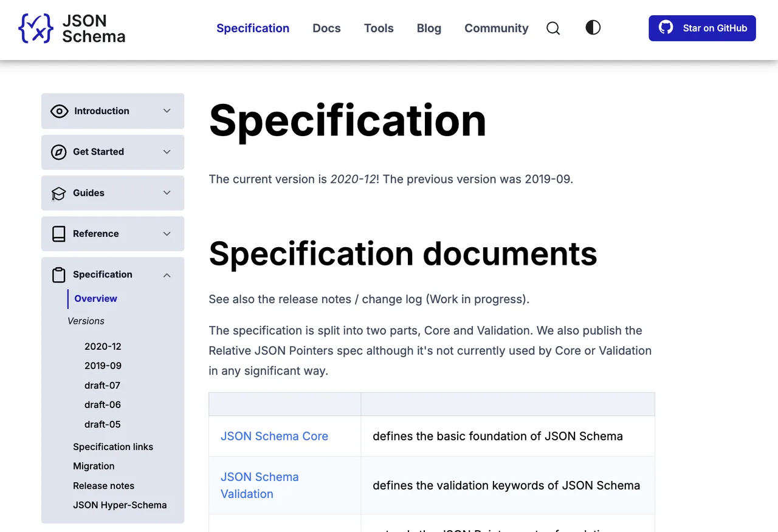
Task: Click the Reference book icon
Action: click(x=58, y=234)
